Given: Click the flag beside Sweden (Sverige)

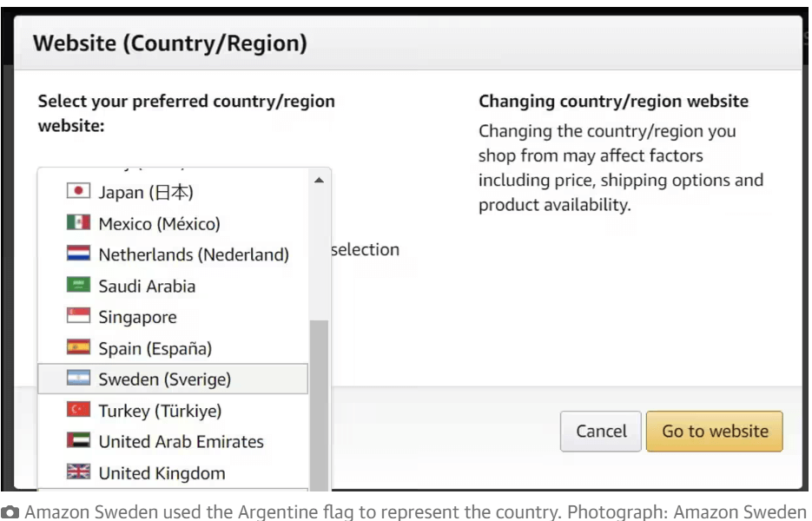Looking at the screenshot, I should (79, 379).
